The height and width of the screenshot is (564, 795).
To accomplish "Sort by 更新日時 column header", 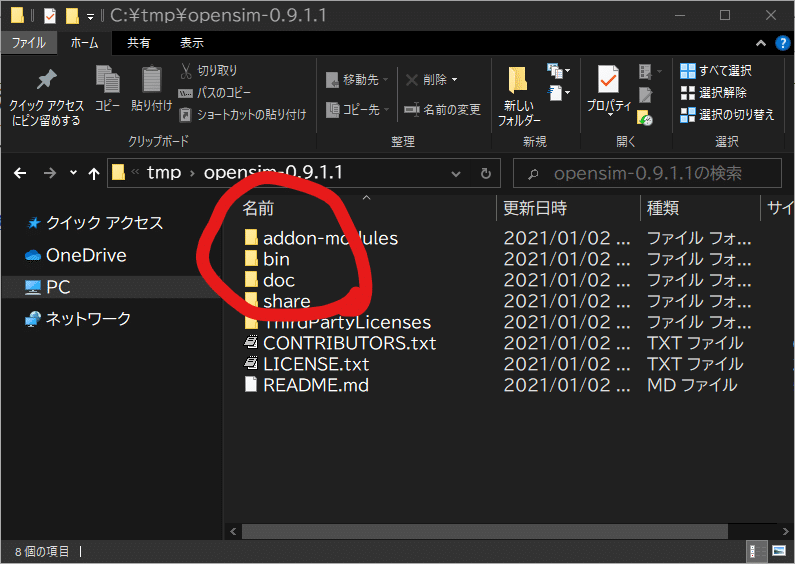I will coord(535,208).
